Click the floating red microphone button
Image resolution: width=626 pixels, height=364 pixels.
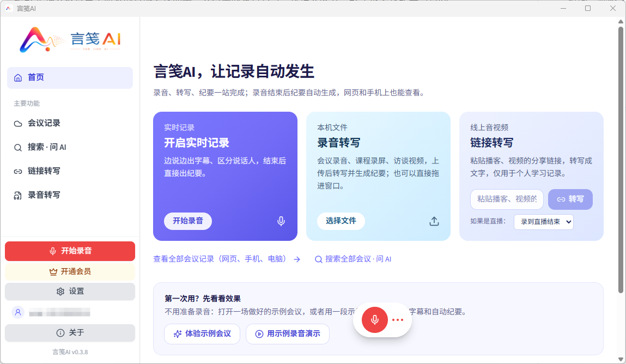374,320
